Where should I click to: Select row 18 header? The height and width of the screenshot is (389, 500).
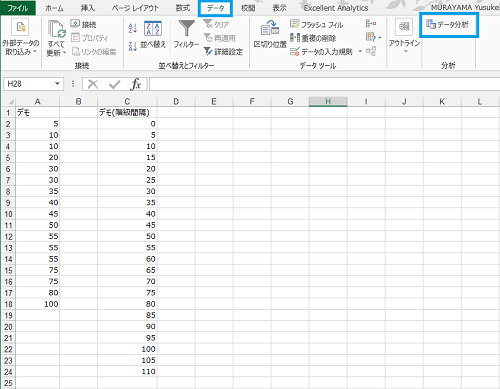coord(8,304)
